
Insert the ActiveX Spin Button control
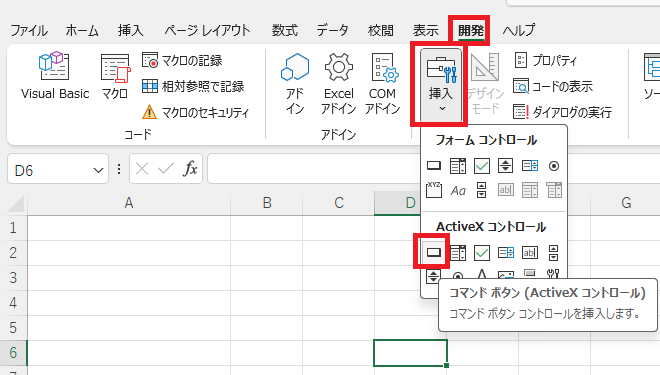pos(434,276)
